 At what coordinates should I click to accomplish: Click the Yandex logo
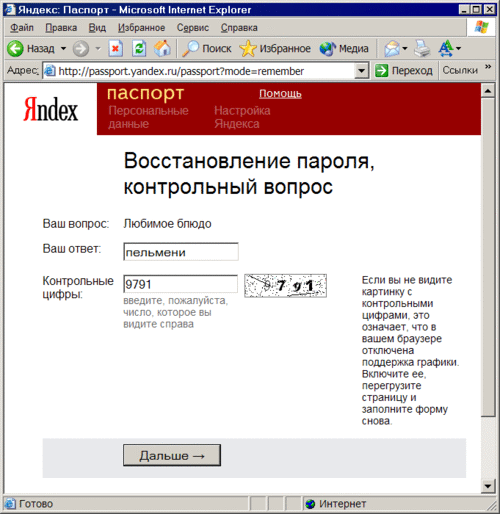[51, 109]
